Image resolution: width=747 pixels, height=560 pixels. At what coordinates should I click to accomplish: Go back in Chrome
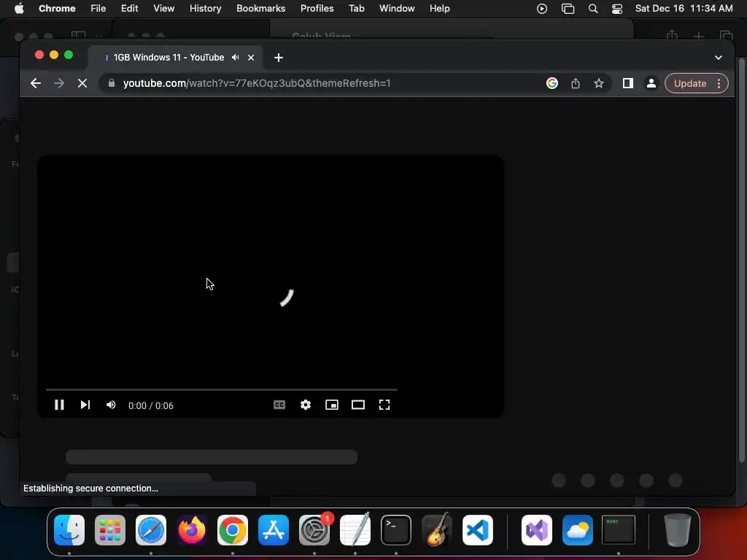pos(36,83)
